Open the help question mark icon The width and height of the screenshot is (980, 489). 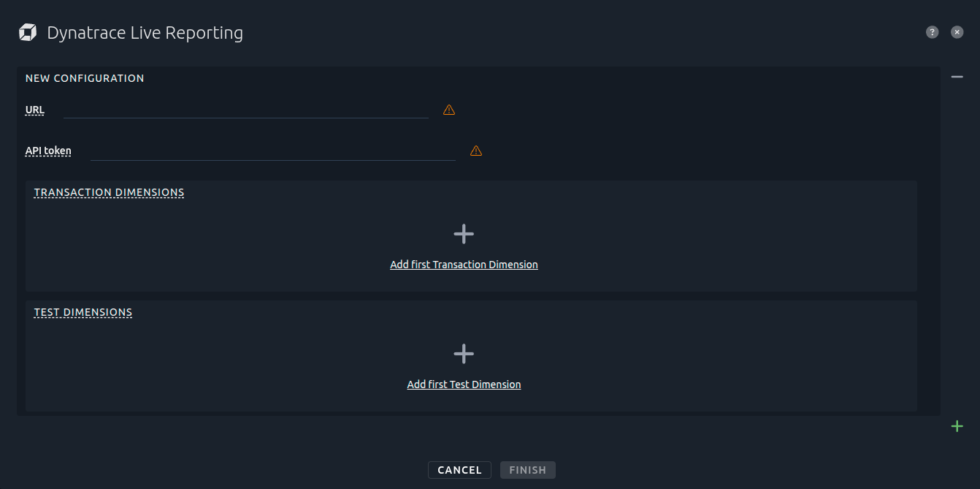932,32
